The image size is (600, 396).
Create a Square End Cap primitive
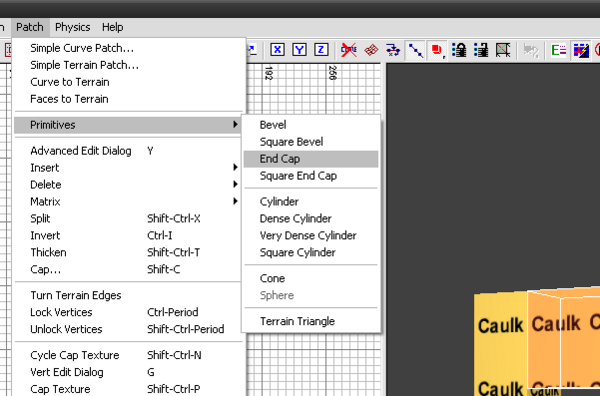311,176
